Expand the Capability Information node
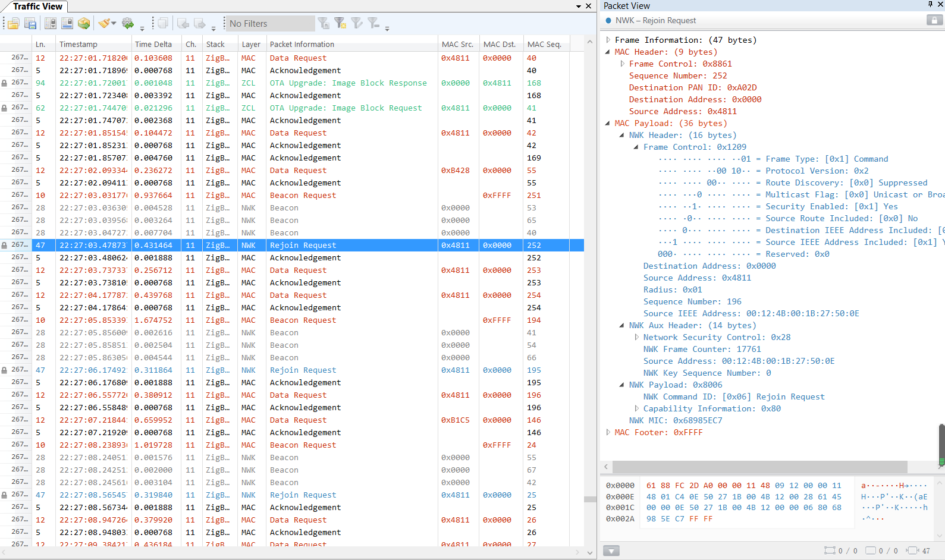The image size is (945, 560). tap(636, 408)
